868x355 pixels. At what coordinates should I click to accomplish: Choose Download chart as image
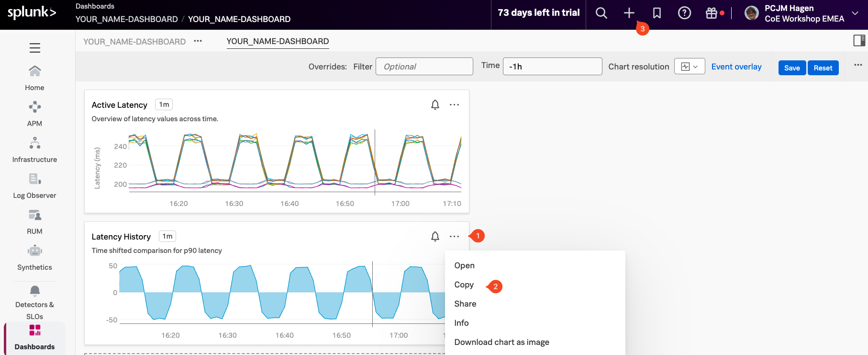(x=501, y=342)
